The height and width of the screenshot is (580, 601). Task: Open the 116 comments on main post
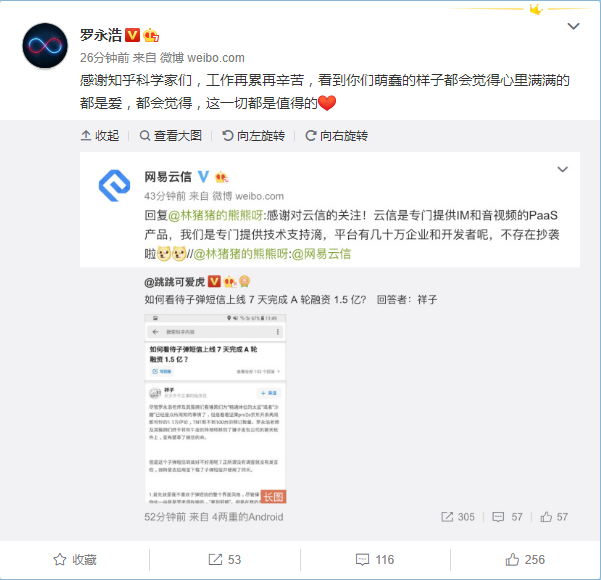(x=375, y=560)
